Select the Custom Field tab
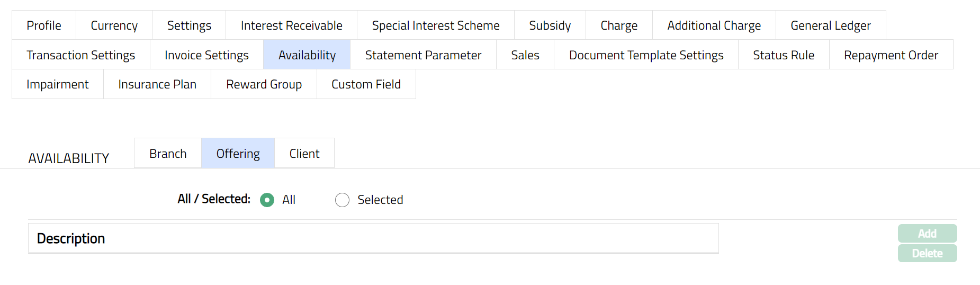The width and height of the screenshot is (980, 285). [366, 84]
